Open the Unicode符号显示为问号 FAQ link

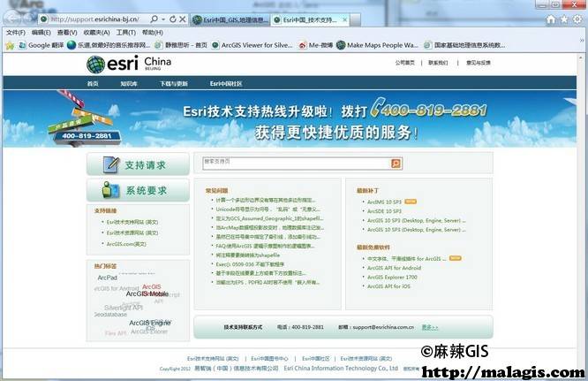point(268,210)
